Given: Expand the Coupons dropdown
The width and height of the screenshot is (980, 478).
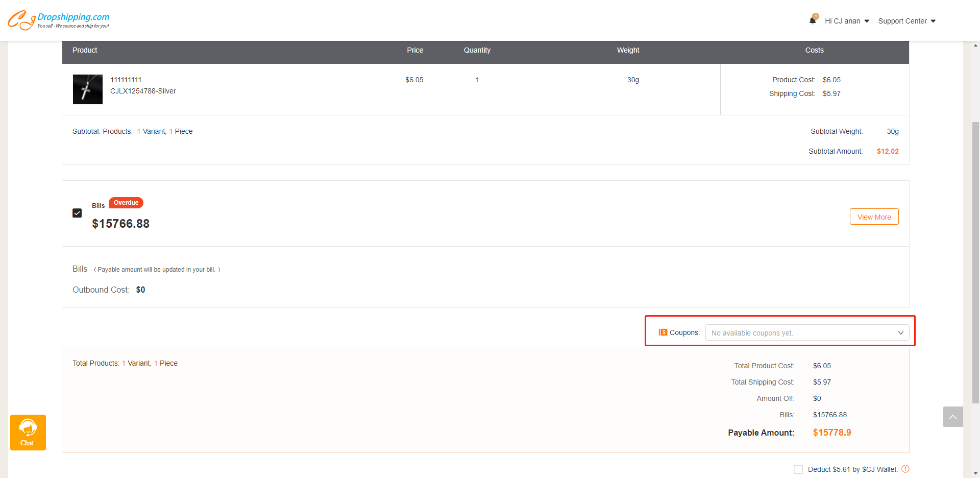Looking at the screenshot, I should tap(807, 332).
